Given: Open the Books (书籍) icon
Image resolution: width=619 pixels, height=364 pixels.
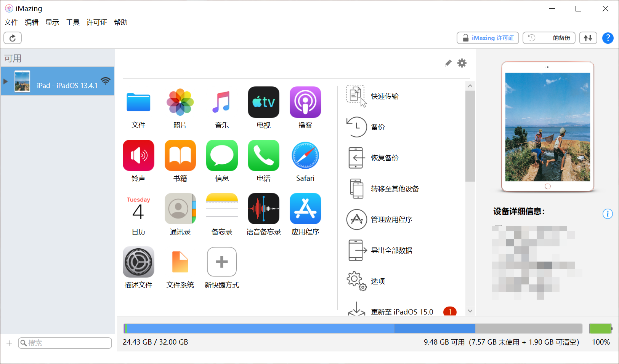Looking at the screenshot, I should click(180, 155).
